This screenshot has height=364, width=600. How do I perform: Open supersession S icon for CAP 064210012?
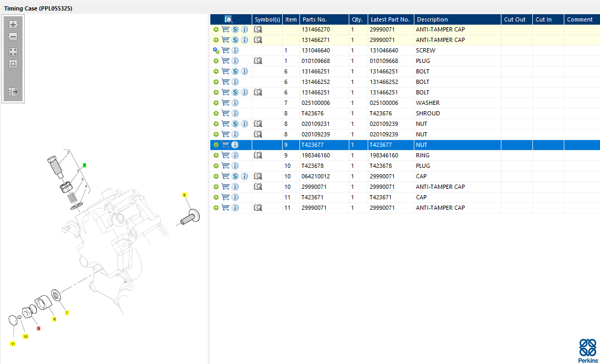tap(235, 176)
